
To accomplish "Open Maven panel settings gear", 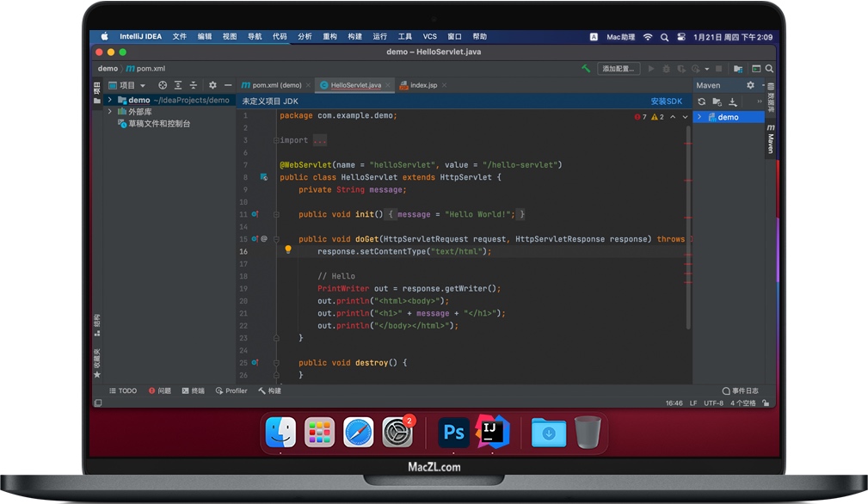I will 749,85.
